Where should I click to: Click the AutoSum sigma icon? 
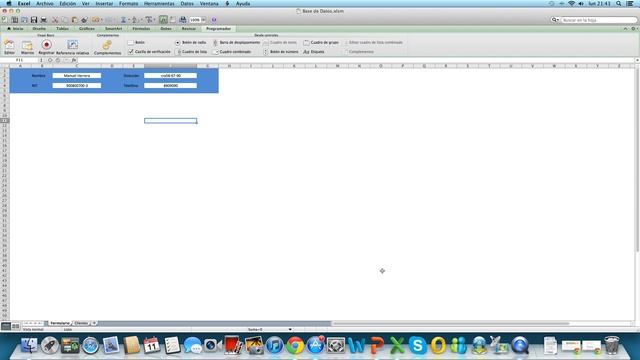[x=123, y=20]
